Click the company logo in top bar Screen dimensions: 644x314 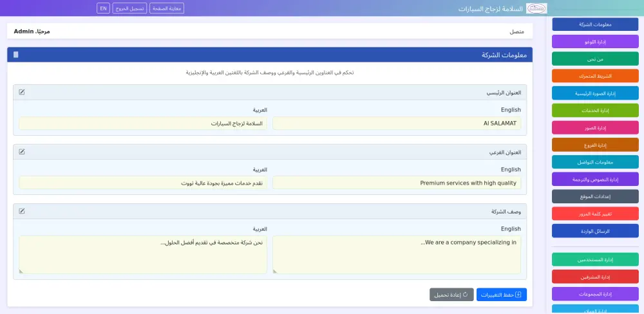coord(536,8)
